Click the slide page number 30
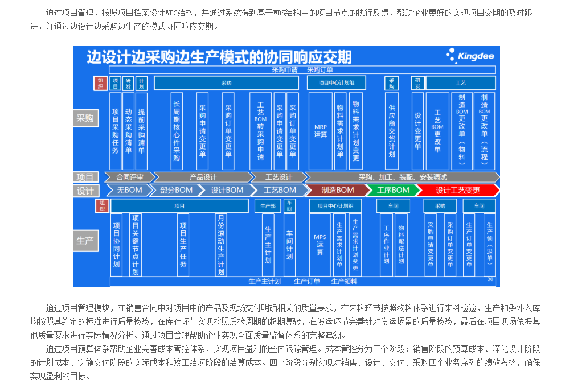Viewport: 561px width, 392px height. tap(490, 279)
